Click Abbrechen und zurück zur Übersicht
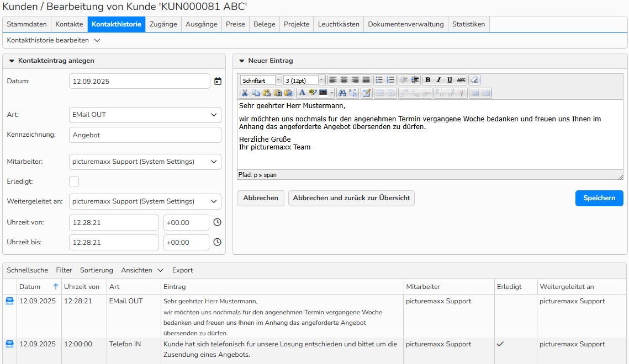629x364 pixels. (351, 198)
